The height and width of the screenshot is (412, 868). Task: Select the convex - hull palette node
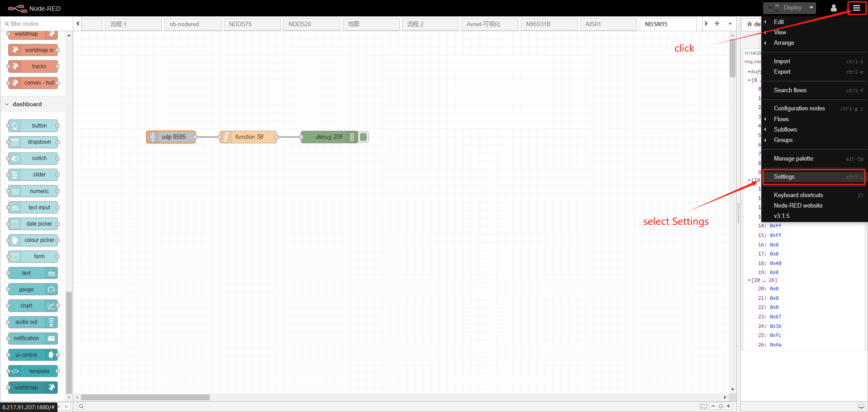(33, 83)
